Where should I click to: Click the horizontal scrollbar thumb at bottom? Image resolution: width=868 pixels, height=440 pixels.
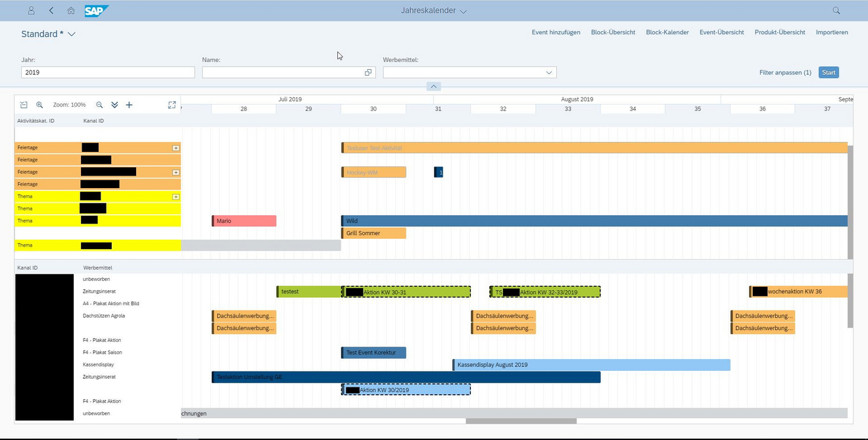tap(521, 421)
